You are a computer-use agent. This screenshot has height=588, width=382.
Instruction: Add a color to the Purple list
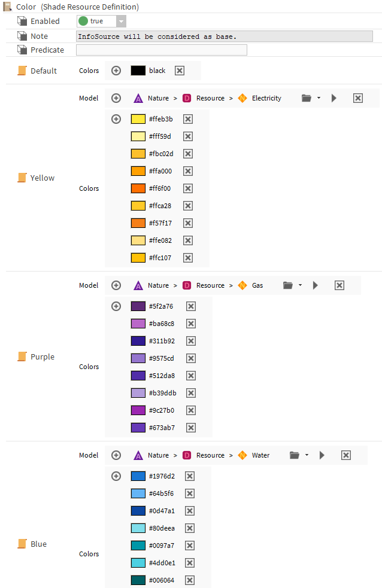116,306
